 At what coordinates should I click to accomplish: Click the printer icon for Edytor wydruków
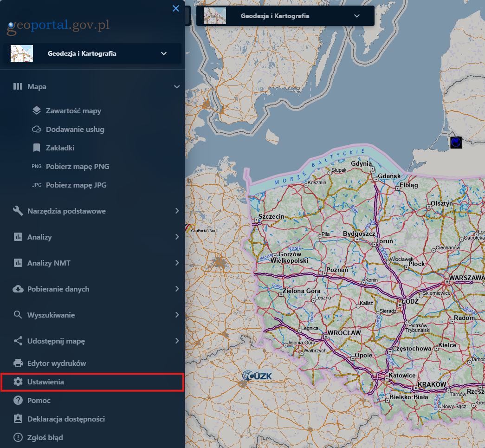pyautogui.click(x=18, y=364)
